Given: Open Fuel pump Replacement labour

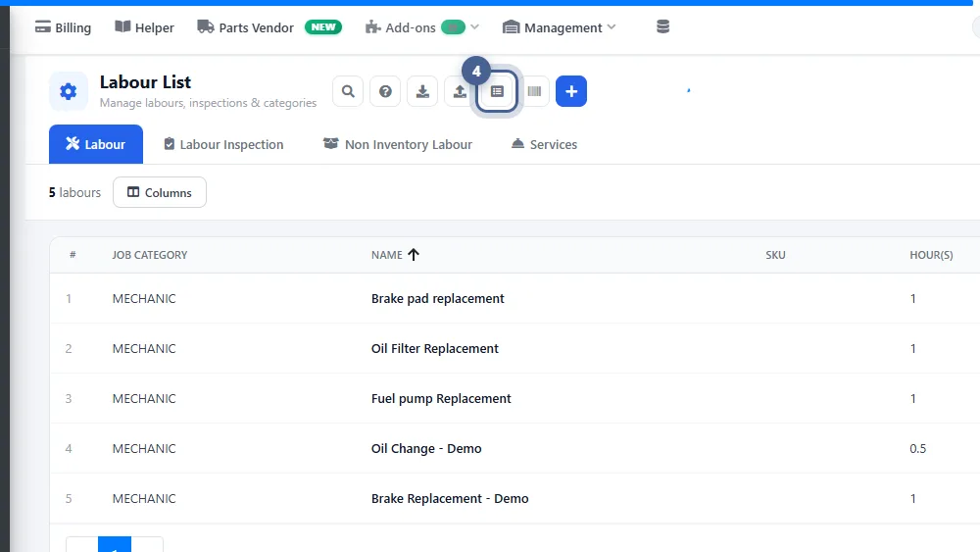Looking at the screenshot, I should click(441, 399).
